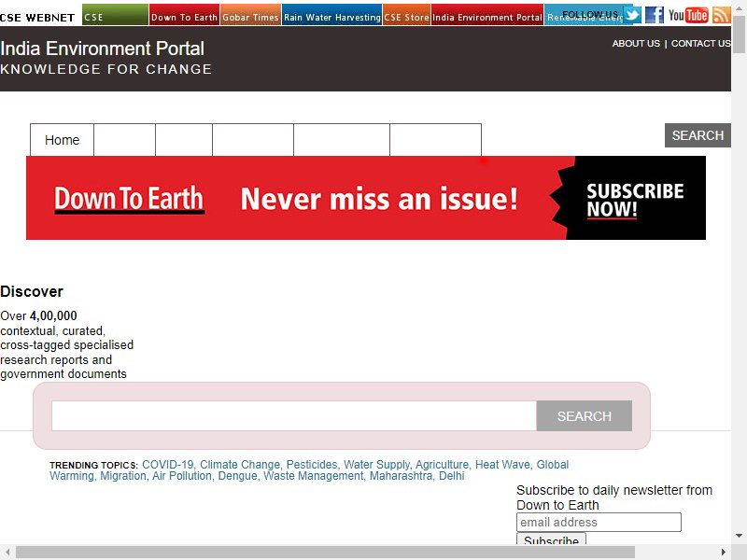Open the COVID-19 trending topic
747x560 pixels.
(x=168, y=464)
